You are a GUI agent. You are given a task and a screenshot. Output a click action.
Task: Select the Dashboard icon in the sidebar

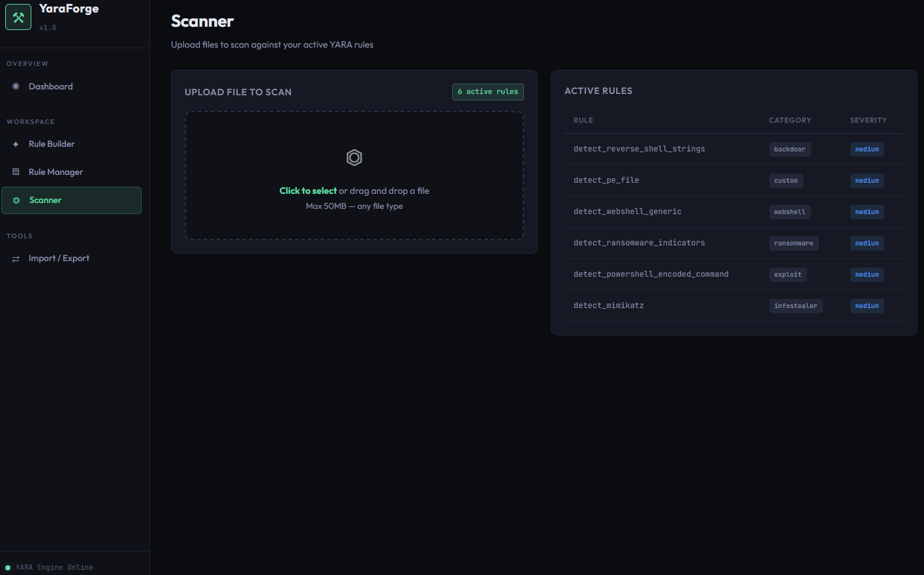[14, 86]
